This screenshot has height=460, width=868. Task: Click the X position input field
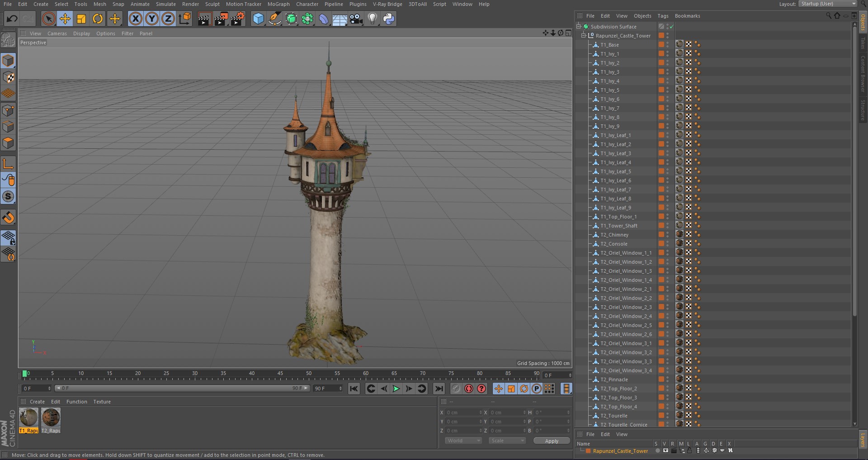tap(464, 413)
